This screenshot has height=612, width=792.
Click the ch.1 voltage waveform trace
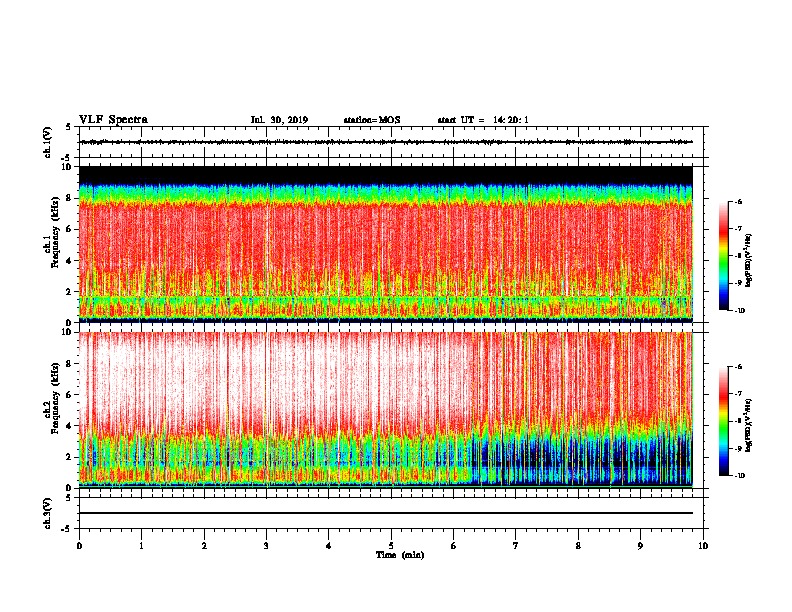(386, 142)
